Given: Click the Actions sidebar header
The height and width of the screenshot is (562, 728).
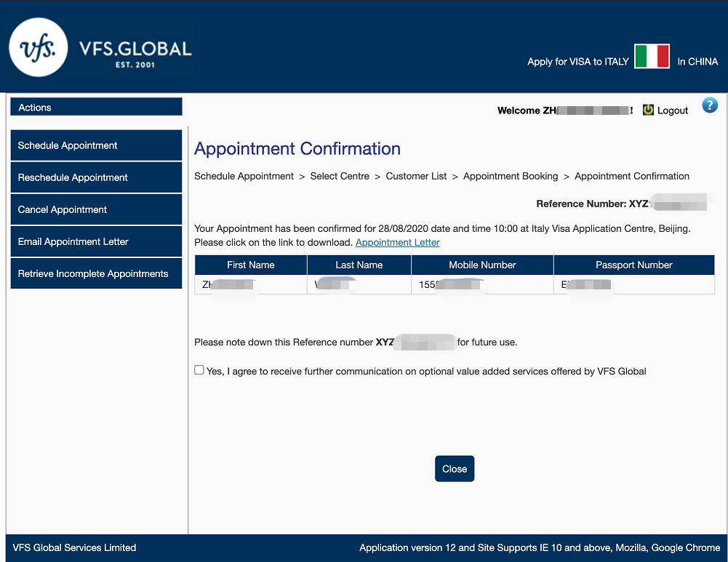Looking at the screenshot, I should click(96, 107).
